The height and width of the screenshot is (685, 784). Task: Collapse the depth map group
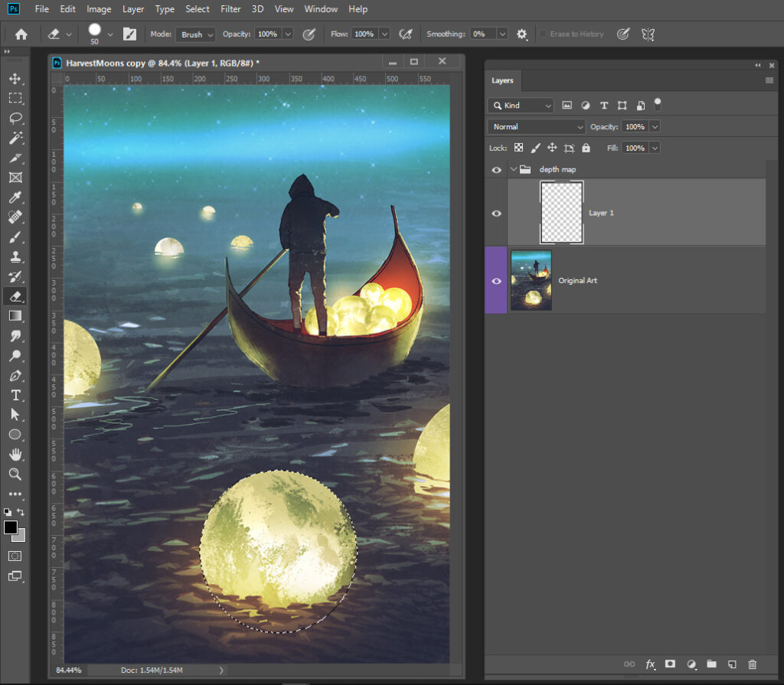click(514, 170)
